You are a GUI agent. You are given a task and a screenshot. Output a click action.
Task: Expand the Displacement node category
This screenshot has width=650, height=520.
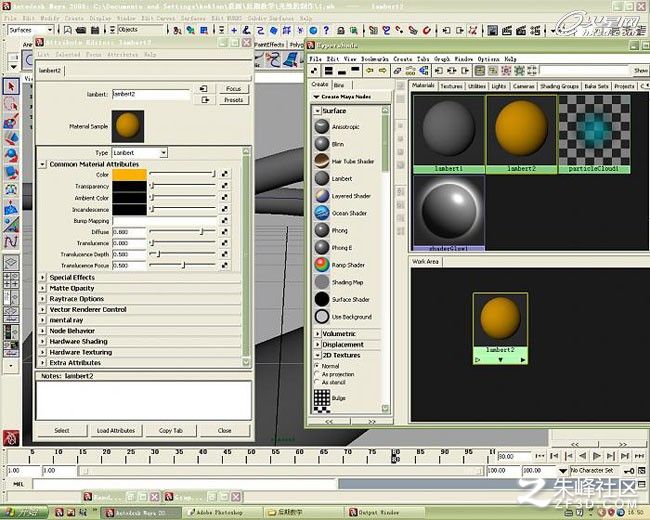point(318,344)
